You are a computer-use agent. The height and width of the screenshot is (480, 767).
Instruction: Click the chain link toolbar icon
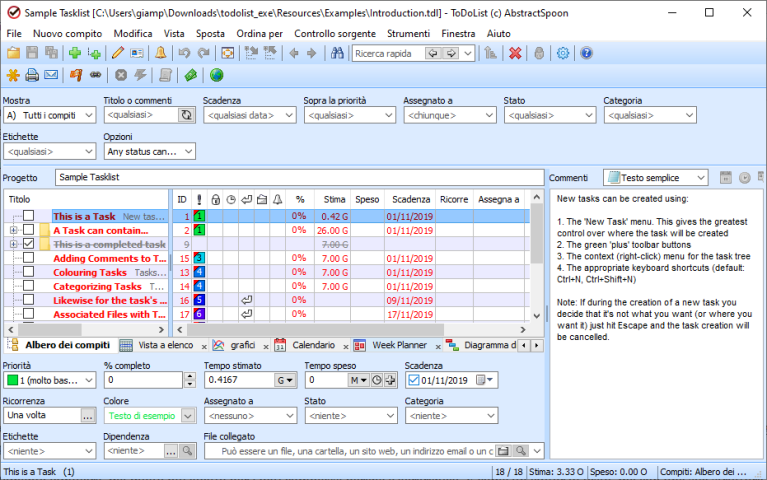click(x=95, y=75)
